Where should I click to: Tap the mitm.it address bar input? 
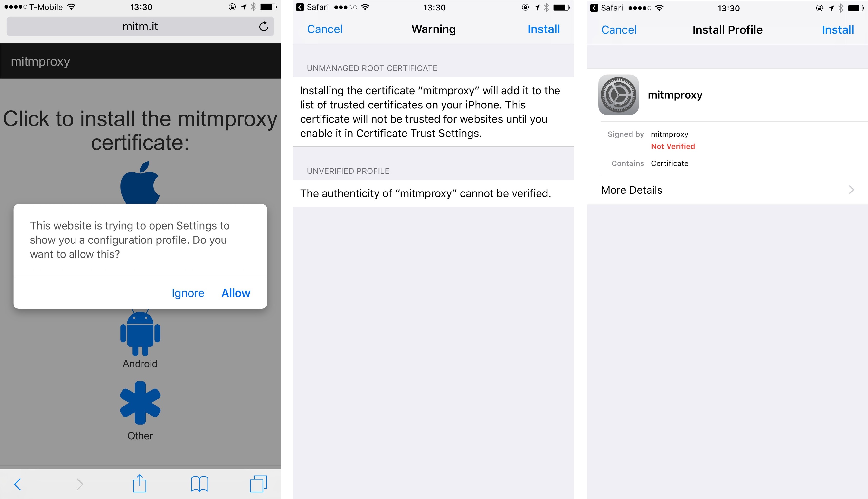(140, 28)
